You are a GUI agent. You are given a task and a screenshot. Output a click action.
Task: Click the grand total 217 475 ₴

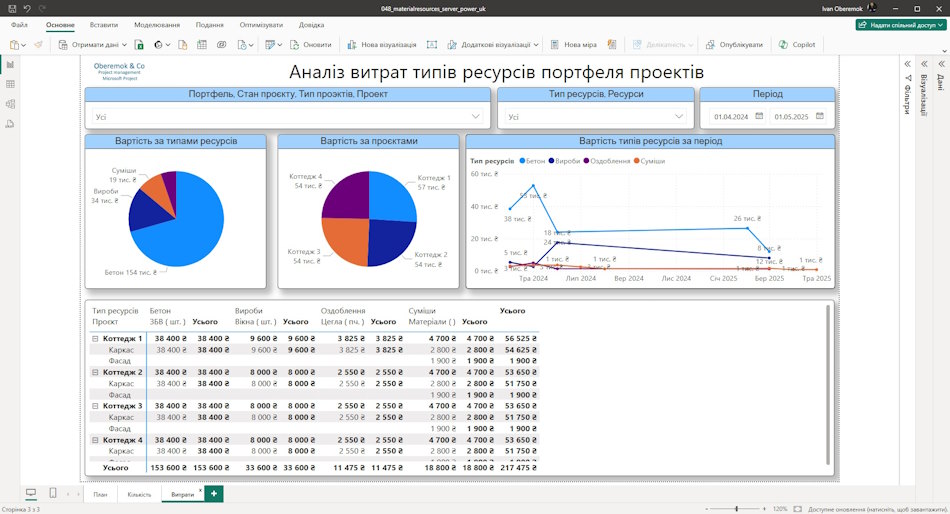(x=519, y=468)
